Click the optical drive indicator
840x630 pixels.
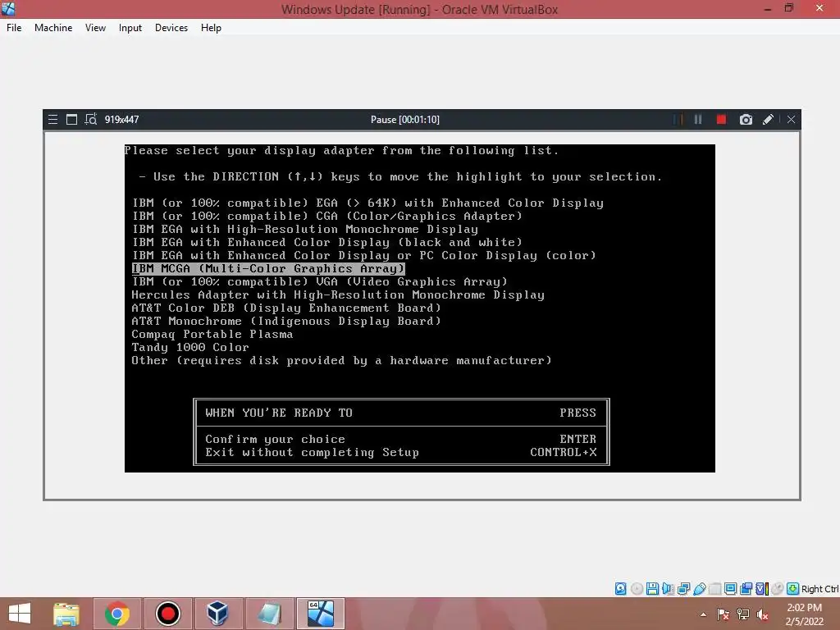[637, 589]
